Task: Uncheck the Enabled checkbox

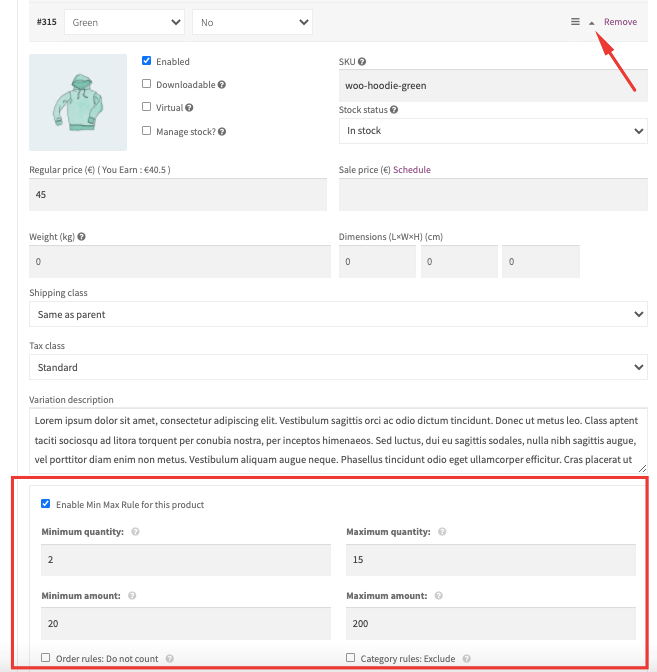Action: pos(147,61)
